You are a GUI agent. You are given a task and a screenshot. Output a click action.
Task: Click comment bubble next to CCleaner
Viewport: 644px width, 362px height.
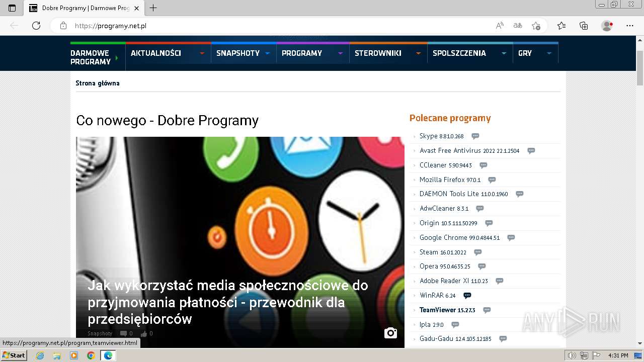coord(484,165)
